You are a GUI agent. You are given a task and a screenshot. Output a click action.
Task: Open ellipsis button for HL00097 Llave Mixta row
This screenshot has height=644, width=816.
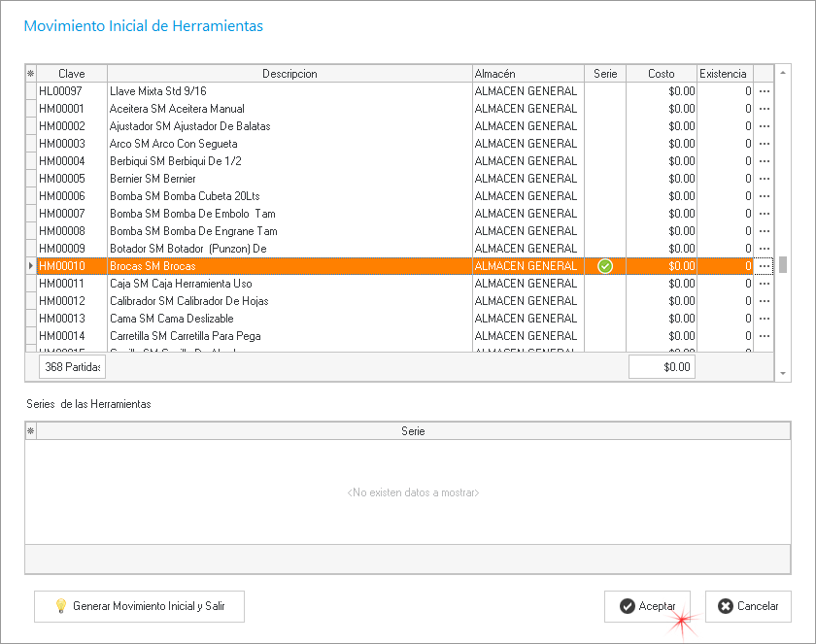[x=765, y=91]
